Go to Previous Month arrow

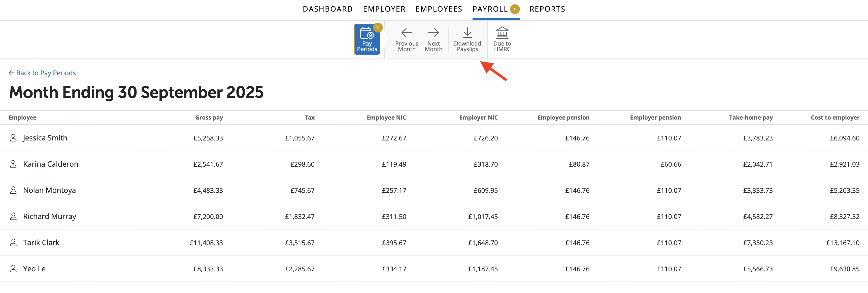(406, 33)
